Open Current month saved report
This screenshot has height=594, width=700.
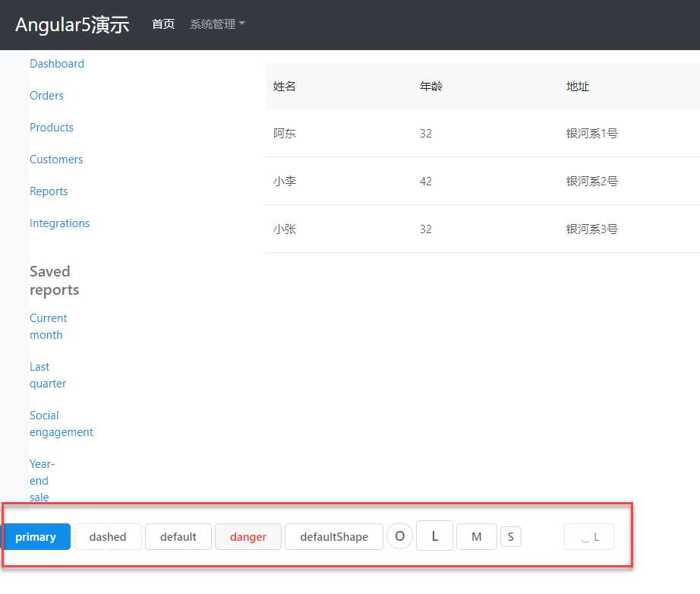49,327
